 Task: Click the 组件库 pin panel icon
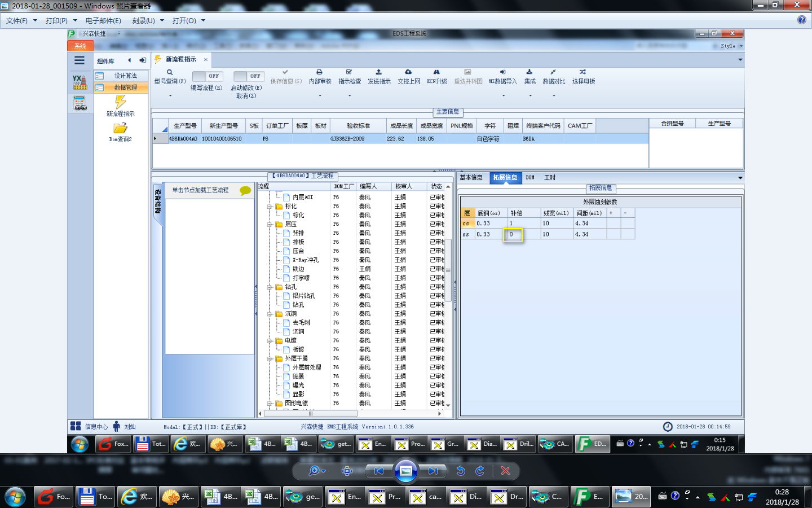(x=143, y=60)
